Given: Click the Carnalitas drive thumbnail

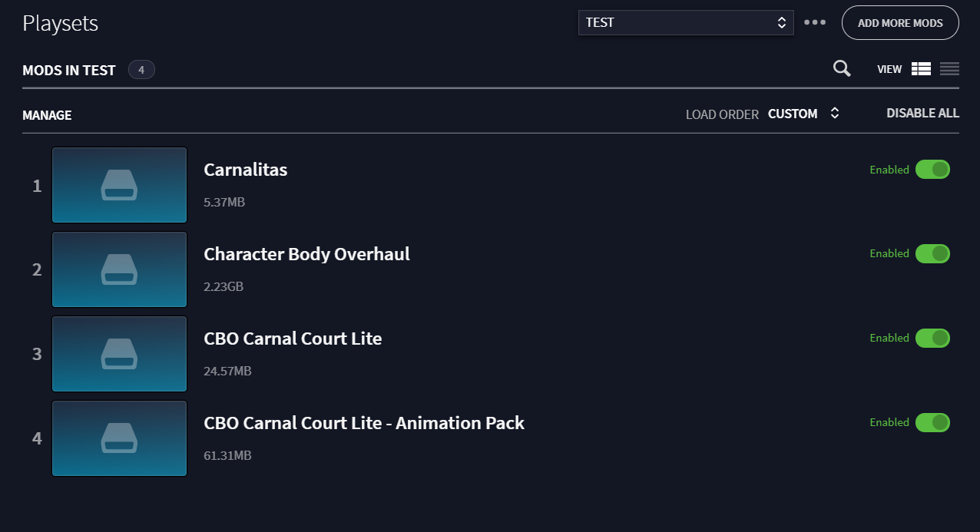Looking at the screenshot, I should point(120,185).
